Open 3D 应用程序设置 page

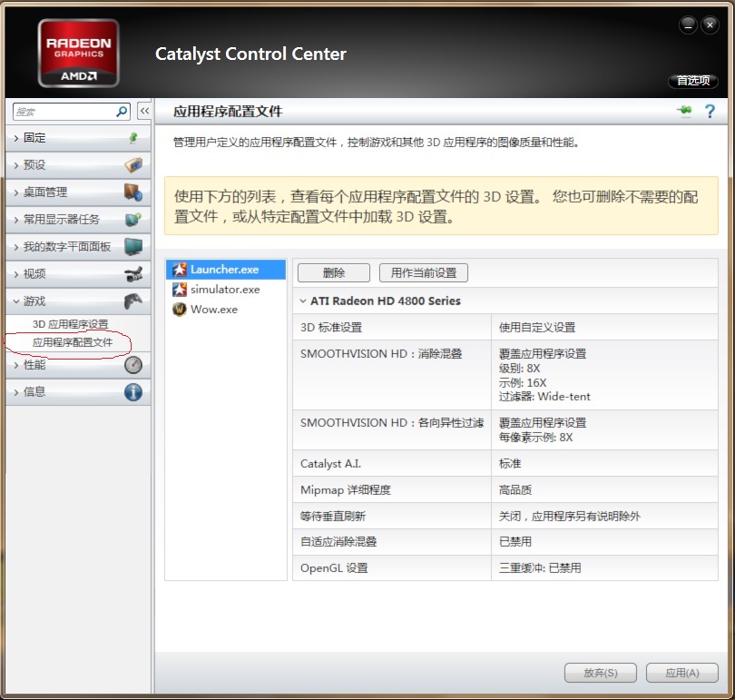pyautogui.click(x=70, y=324)
